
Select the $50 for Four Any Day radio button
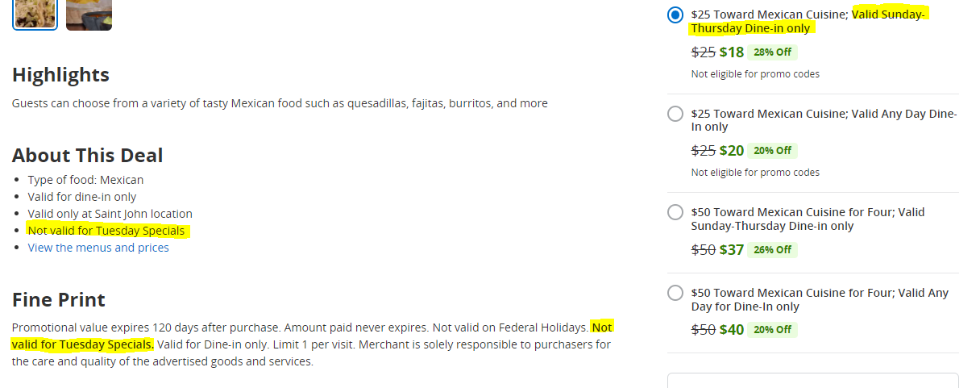point(675,293)
